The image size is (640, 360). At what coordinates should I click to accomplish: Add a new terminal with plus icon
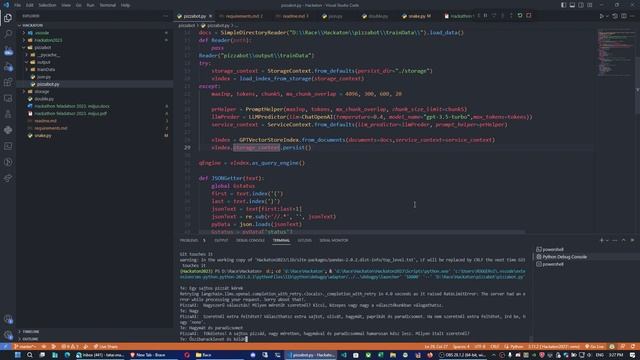(601, 240)
